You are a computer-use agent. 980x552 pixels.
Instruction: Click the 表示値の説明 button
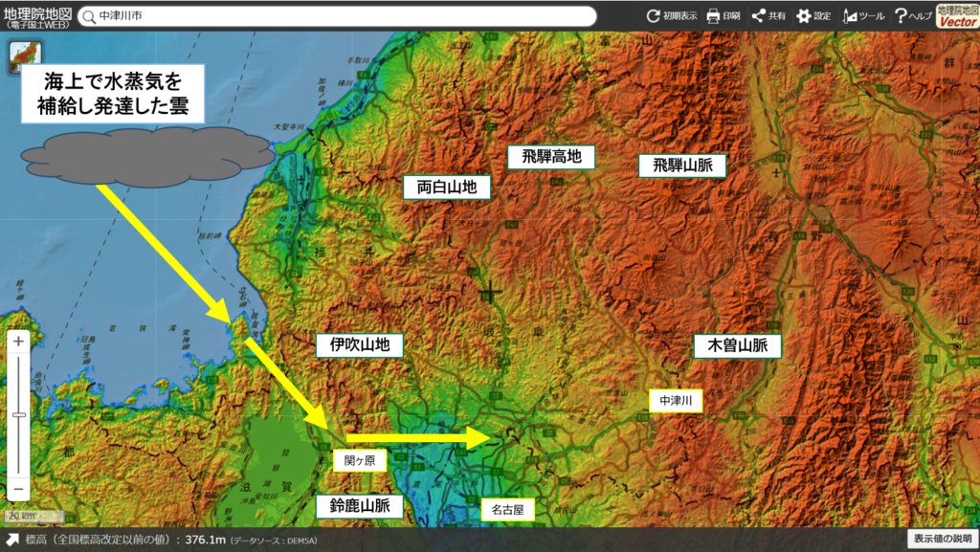pyautogui.click(x=943, y=540)
